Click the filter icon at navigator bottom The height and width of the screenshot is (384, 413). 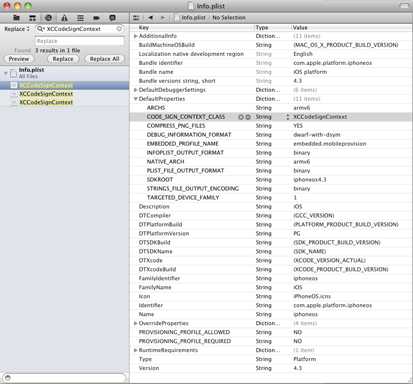(8, 378)
